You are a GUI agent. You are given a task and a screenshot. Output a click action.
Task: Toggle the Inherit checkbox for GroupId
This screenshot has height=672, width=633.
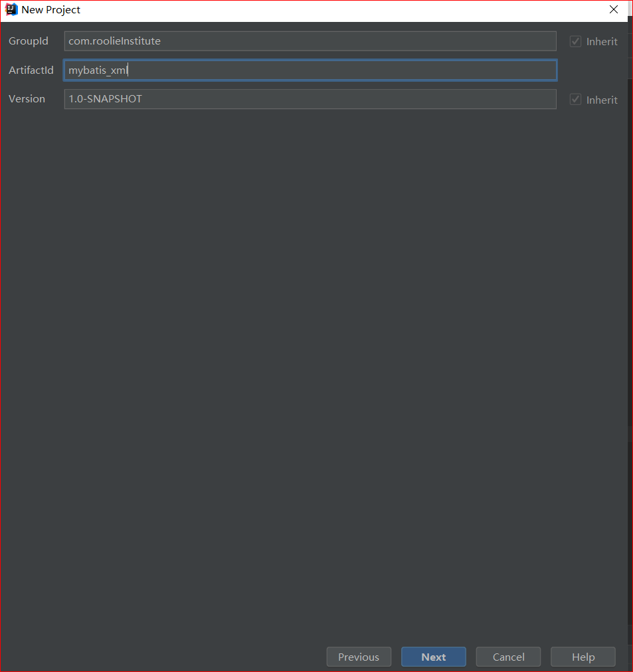(575, 42)
